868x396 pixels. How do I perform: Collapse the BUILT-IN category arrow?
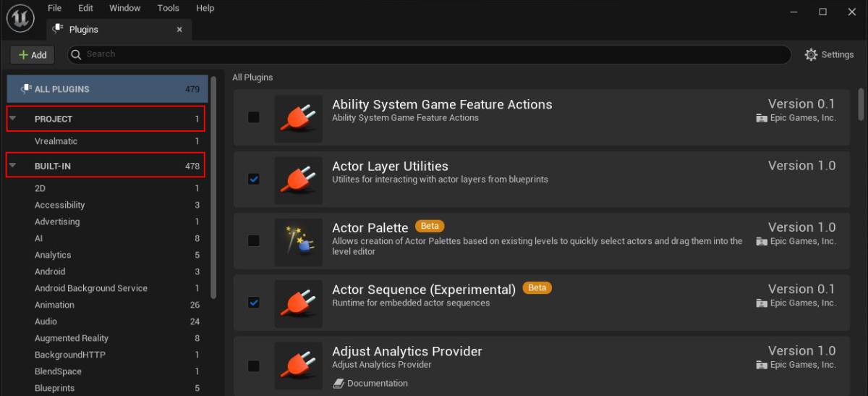(13, 165)
